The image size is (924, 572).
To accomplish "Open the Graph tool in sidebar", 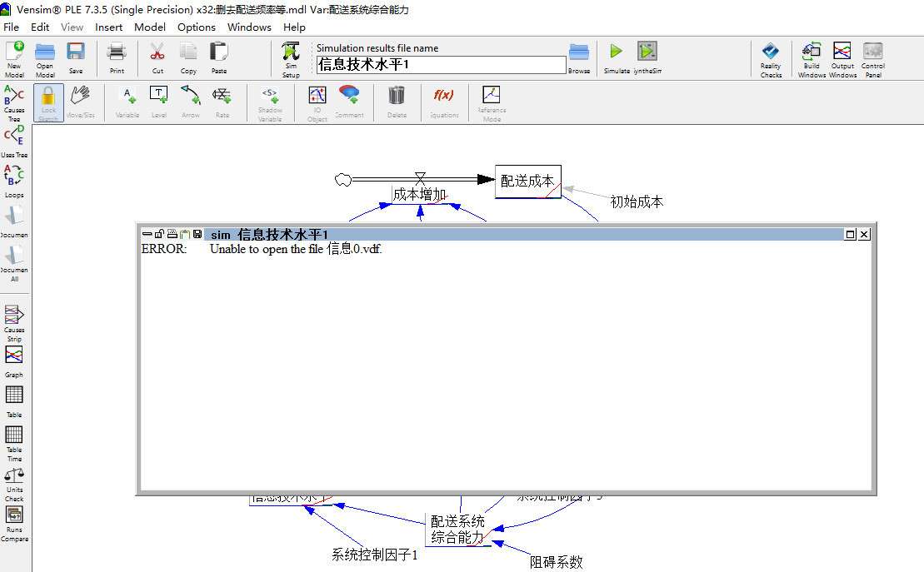I will pyautogui.click(x=14, y=361).
